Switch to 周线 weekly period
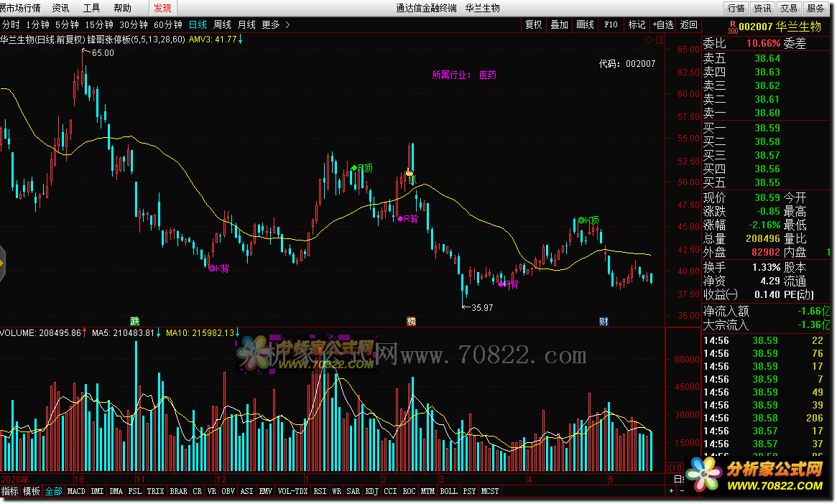Screen dimensions: 837x504 [x=222, y=24]
